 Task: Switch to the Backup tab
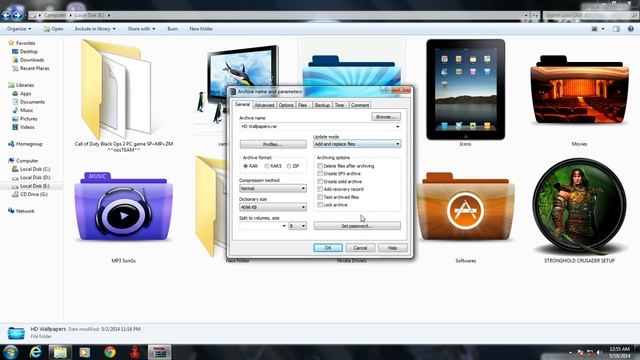click(322, 105)
